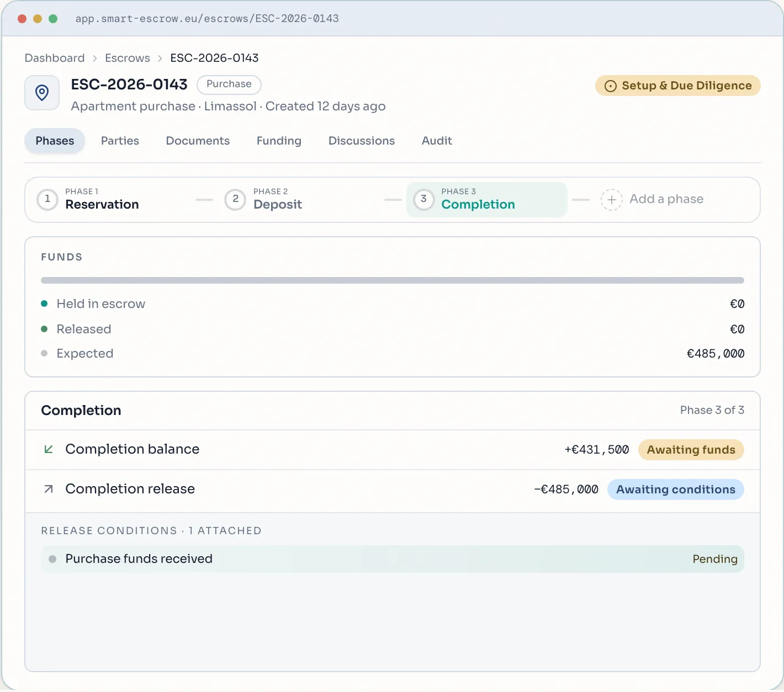Click the +€431,500 amount
The image size is (784, 692).
click(597, 450)
